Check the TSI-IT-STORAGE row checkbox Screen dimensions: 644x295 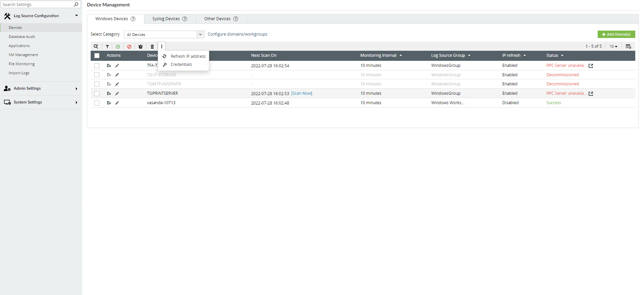[x=97, y=75]
